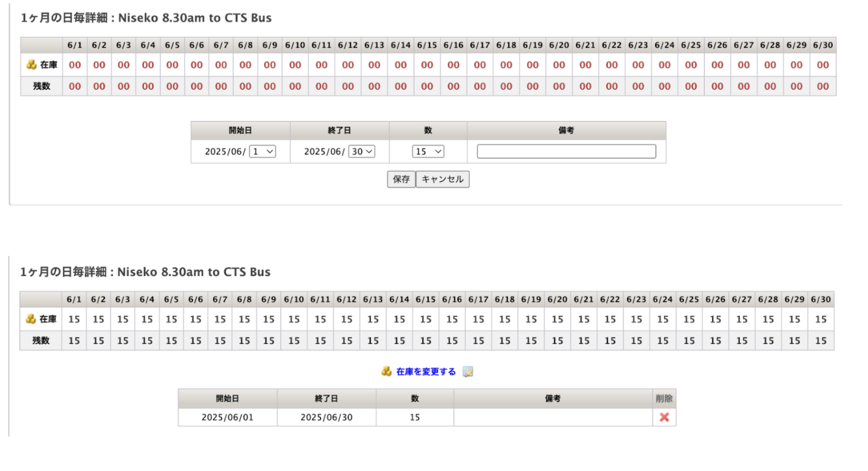Open the 在庫を変更する link
Screen dimensions: 868x471
[426, 371]
